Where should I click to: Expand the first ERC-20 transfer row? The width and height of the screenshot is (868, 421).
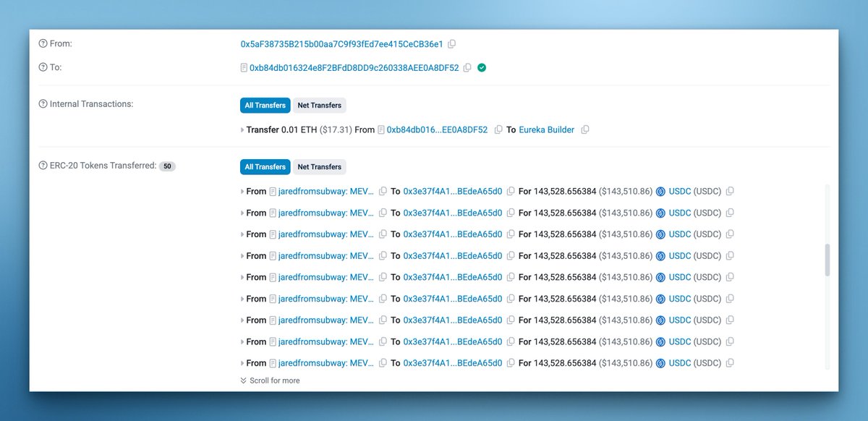tap(242, 192)
